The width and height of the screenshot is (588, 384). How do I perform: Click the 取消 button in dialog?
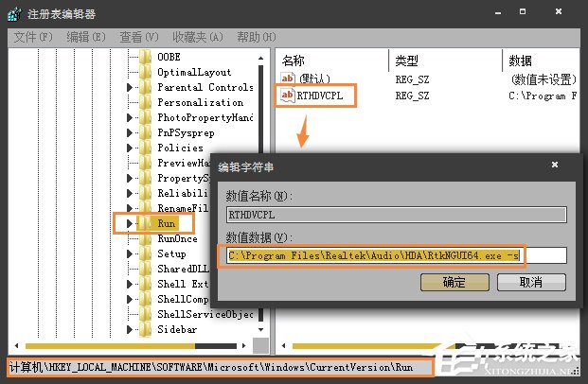click(x=530, y=282)
